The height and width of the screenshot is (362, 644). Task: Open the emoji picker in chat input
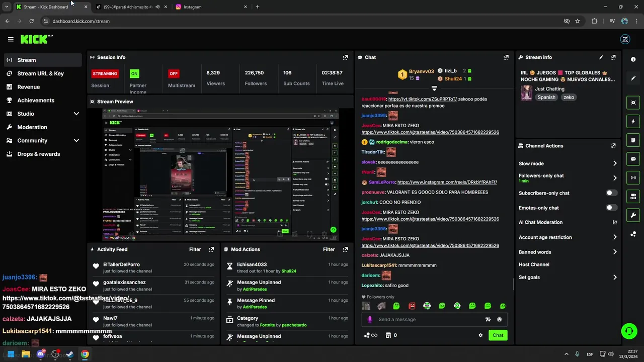[x=499, y=319]
